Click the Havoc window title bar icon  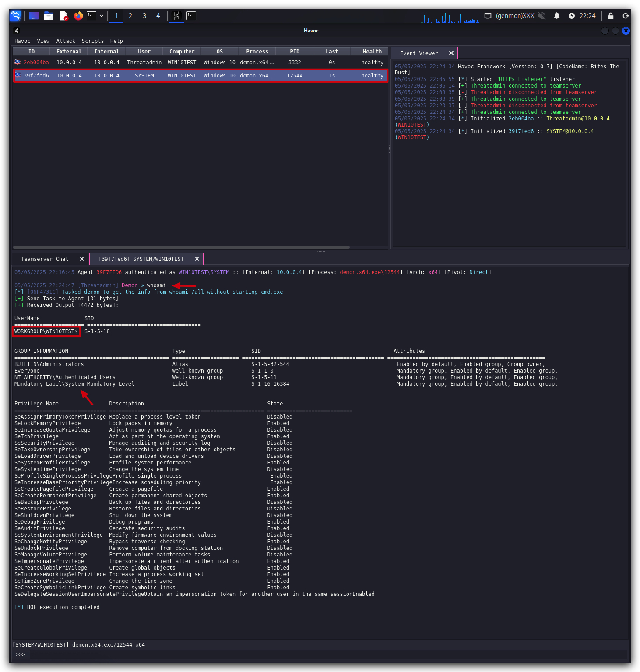pyautogui.click(x=16, y=31)
